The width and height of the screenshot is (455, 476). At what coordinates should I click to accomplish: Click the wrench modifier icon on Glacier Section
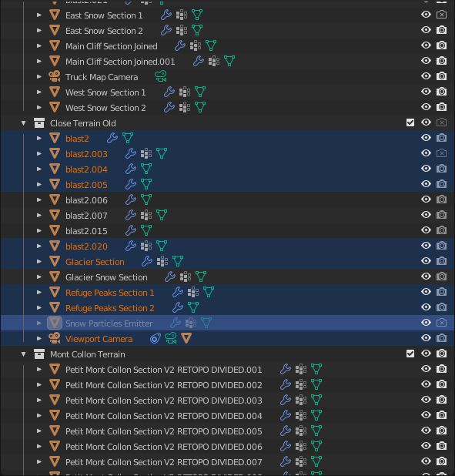[147, 261]
